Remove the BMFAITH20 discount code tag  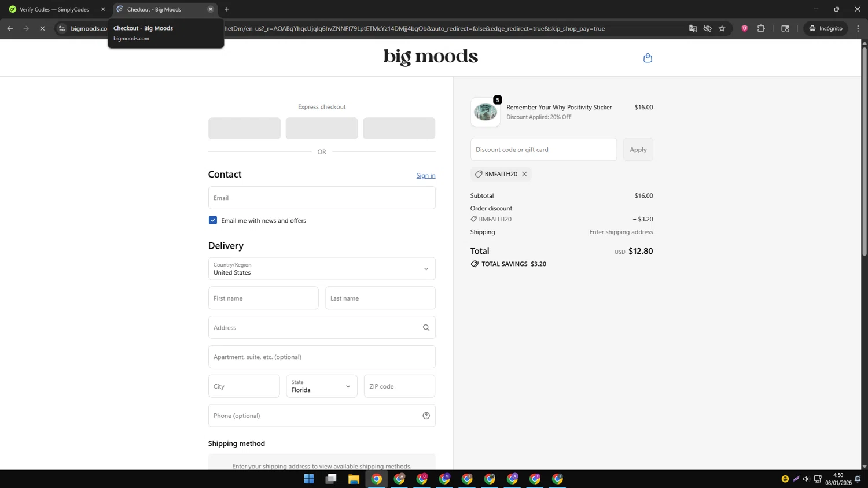coord(524,174)
